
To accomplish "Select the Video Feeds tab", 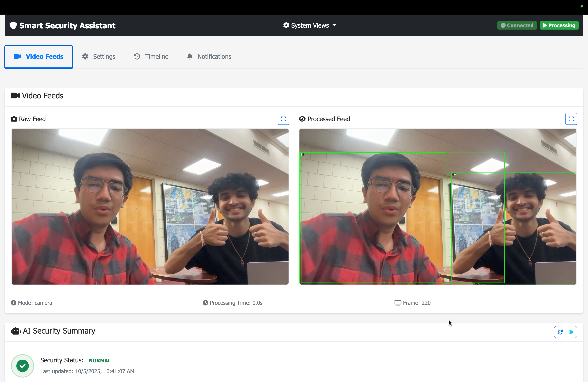I will (x=39, y=57).
